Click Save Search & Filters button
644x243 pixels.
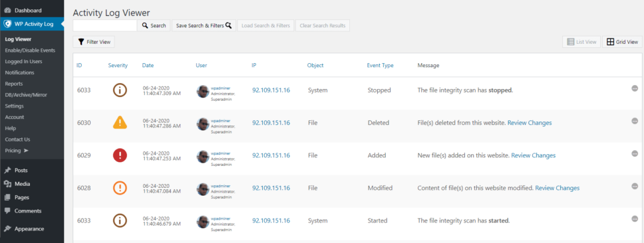tap(204, 25)
